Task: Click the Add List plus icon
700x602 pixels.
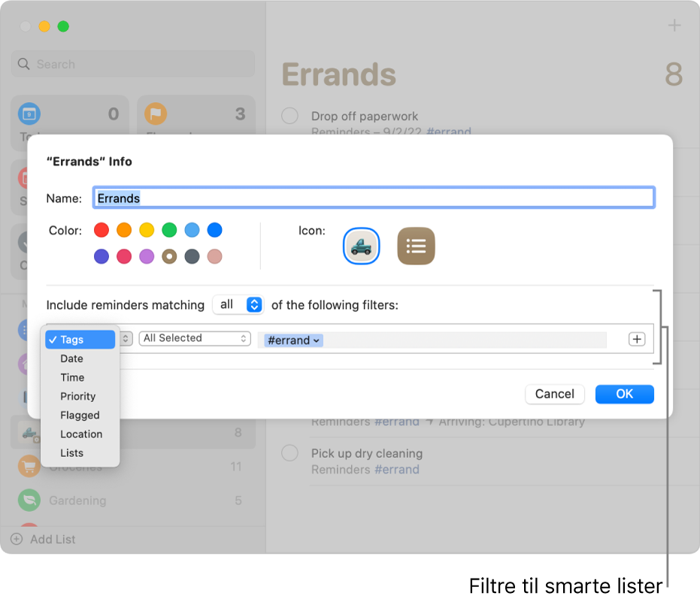Action: click(x=16, y=540)
